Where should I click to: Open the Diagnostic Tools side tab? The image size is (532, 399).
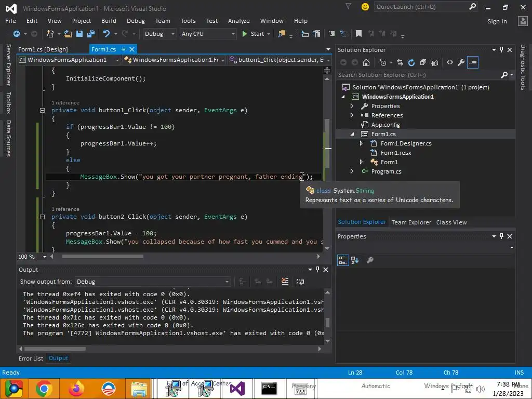(x=523, y=67)
